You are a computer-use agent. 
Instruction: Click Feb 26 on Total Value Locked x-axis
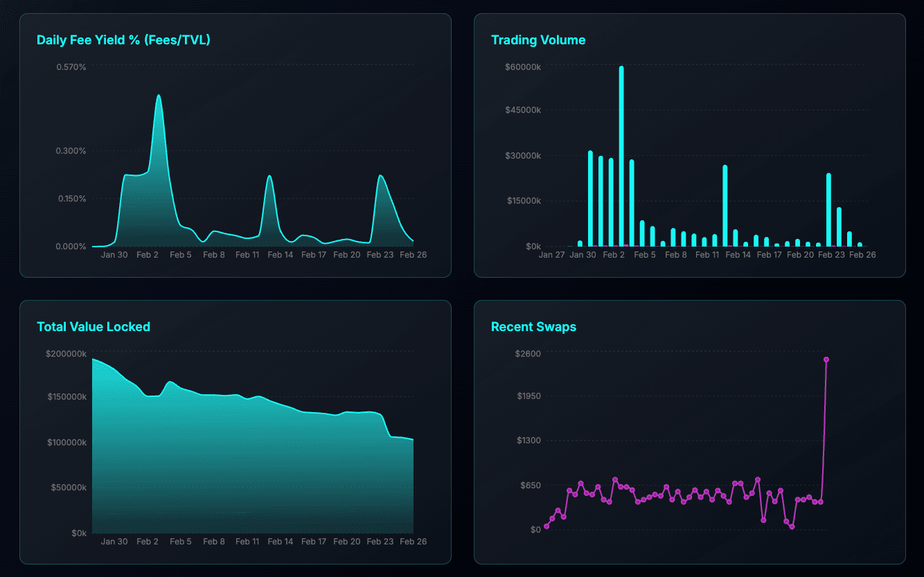click(414, 542)
